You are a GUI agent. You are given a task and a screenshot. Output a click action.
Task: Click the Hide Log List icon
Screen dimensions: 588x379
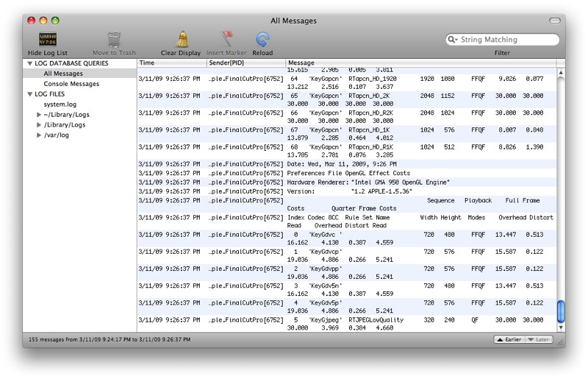48,39
